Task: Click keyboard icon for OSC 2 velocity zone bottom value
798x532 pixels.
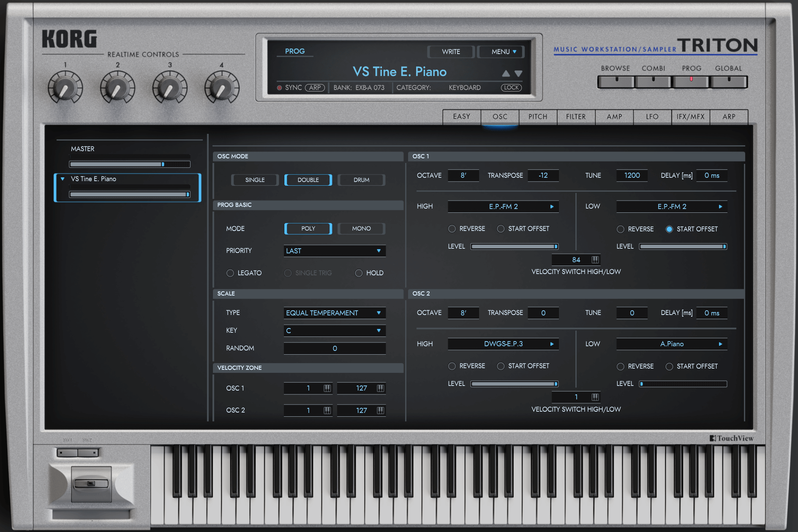Action: [327, 410]
